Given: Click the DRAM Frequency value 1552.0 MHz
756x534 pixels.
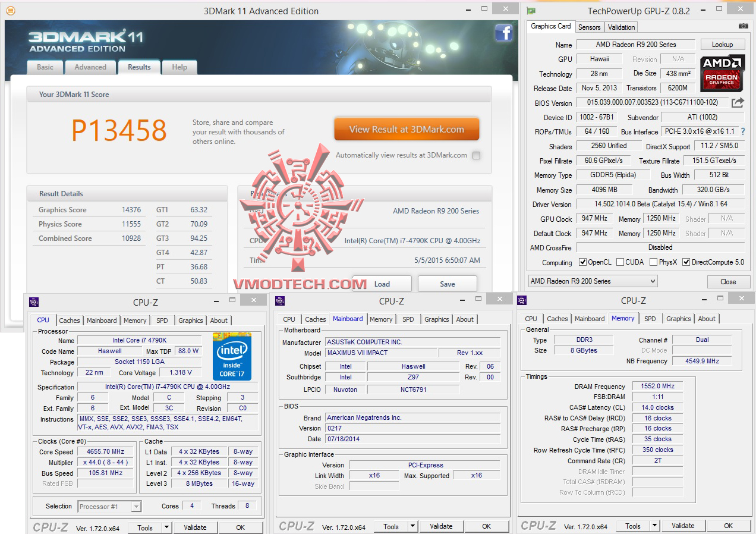Looking at the screenshot, I should click(x=657, y=387).
